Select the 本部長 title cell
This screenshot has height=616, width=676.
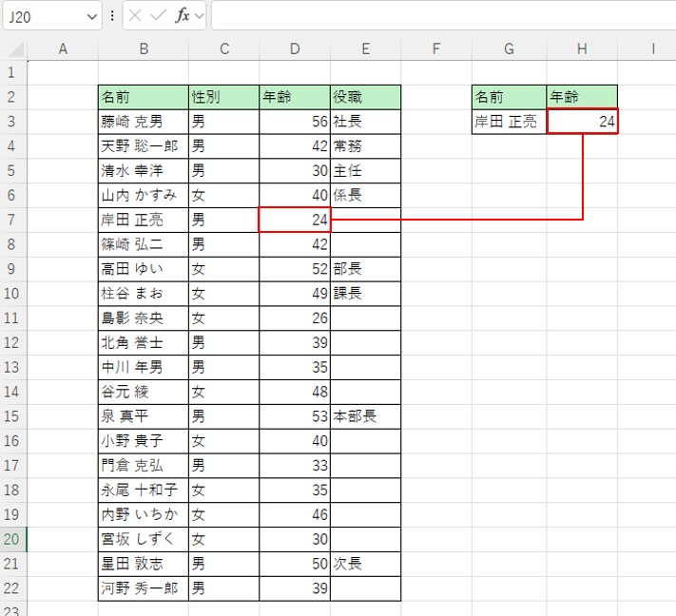click(366, 416)
